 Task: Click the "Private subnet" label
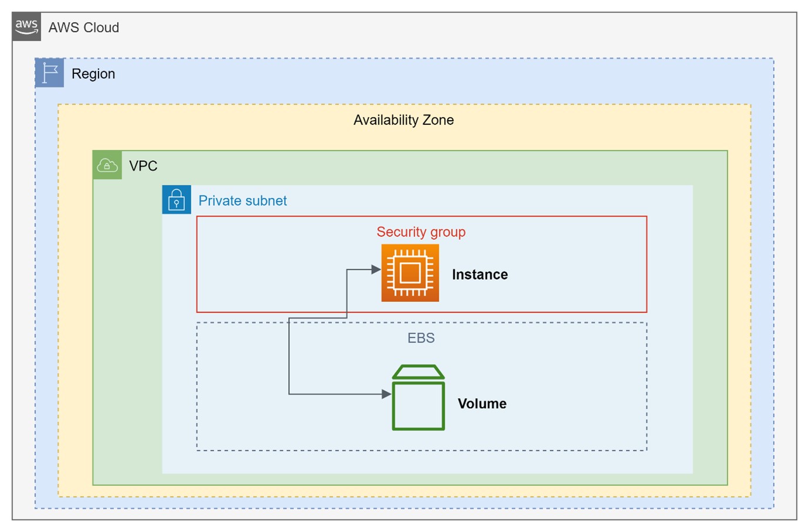(x=243, y=201)
